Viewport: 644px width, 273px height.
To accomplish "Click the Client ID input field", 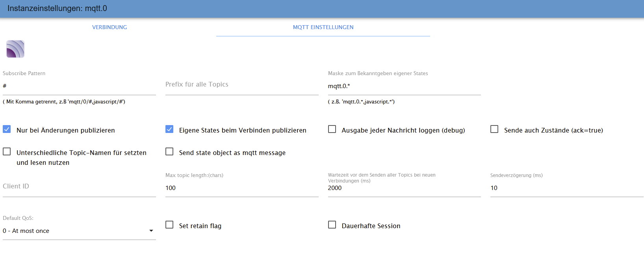I will pos(79,188).
